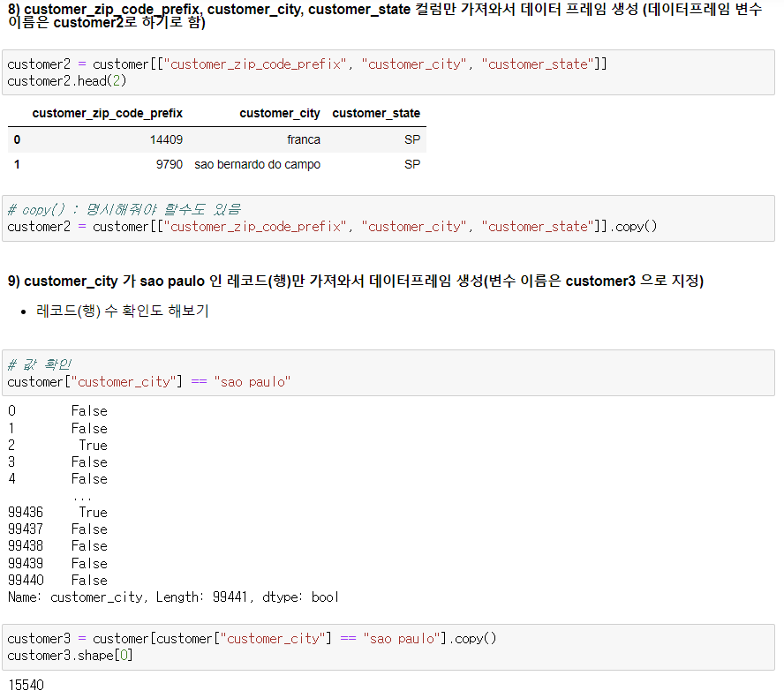Select the cell sao bernardo do campo

[x=257, y=164]
